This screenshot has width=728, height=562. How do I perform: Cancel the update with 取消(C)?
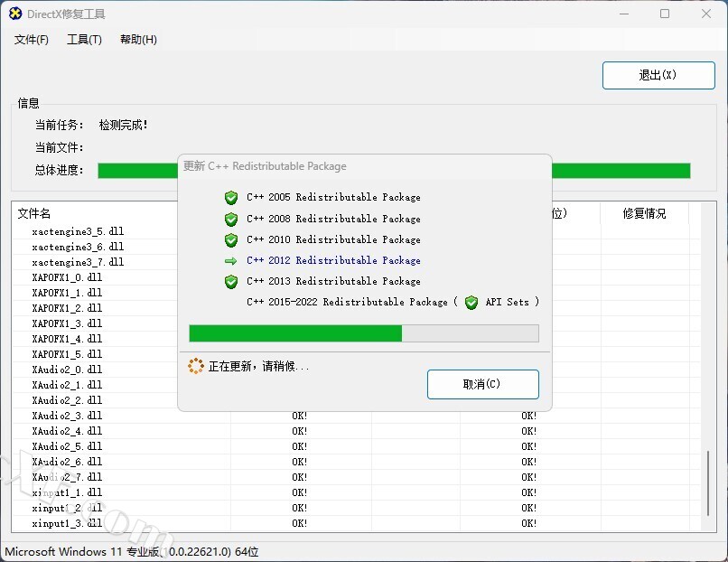(483, 384)
